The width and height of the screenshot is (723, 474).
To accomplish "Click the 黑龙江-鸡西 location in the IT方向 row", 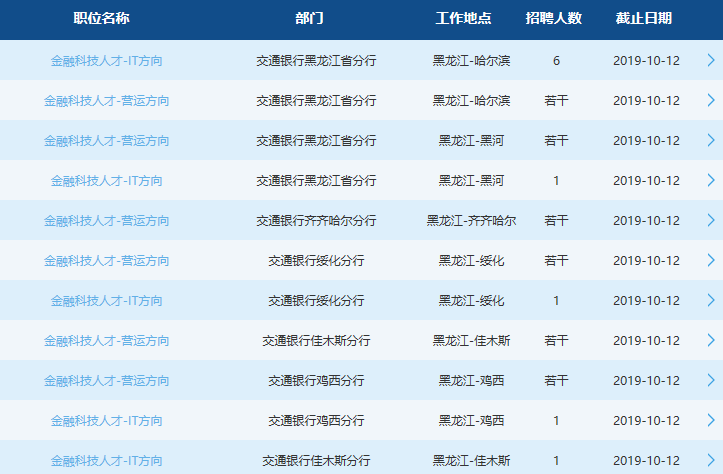I will 471,421.
